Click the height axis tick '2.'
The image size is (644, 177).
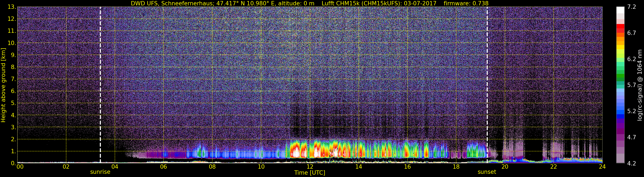(13, 139)
